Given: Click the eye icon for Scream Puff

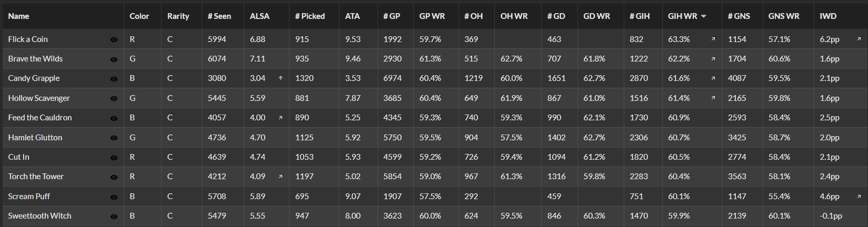Looking at the screenshot, I should 114,197.
